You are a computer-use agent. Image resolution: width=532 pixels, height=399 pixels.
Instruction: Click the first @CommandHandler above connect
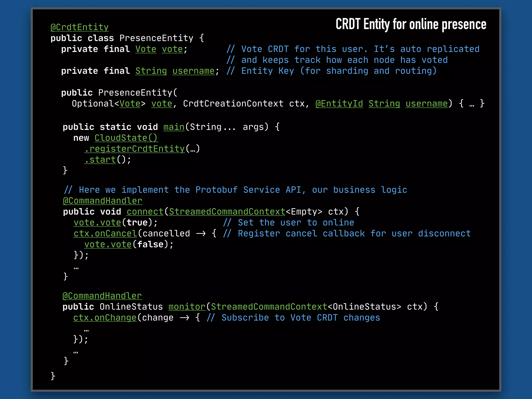tap(102, 201)
